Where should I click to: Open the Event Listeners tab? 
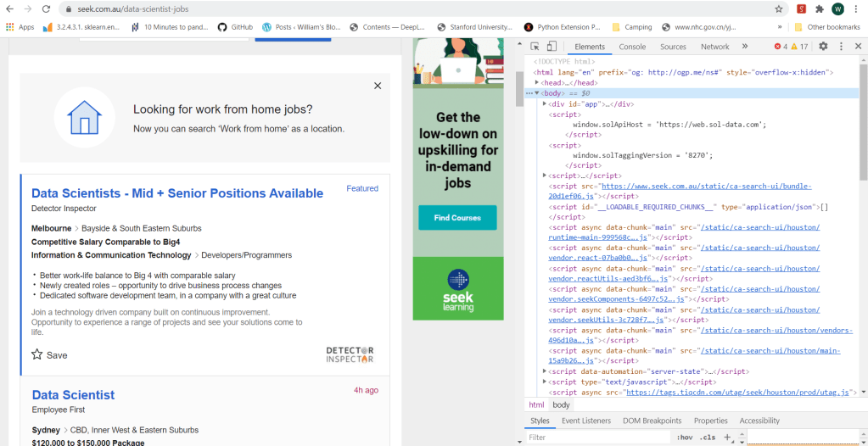point(585,421)
